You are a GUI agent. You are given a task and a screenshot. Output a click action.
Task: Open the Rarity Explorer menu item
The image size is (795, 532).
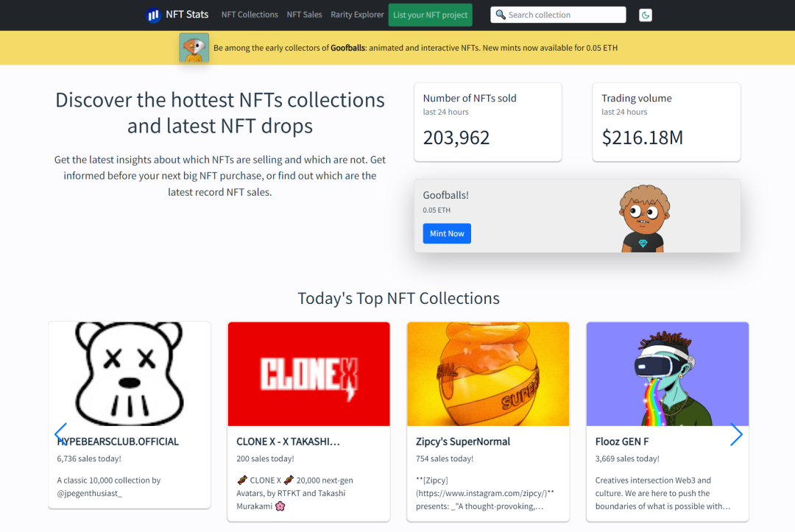point(358,15)
